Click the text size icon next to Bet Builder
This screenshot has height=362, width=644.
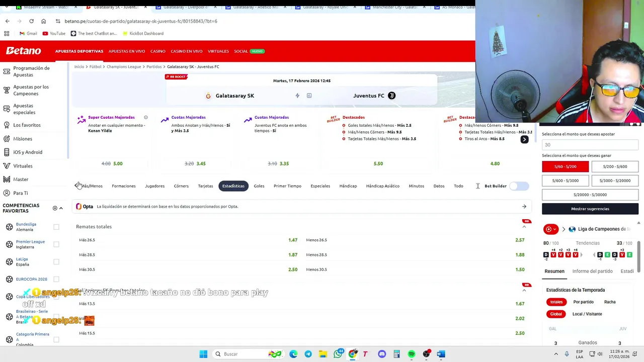477,186
